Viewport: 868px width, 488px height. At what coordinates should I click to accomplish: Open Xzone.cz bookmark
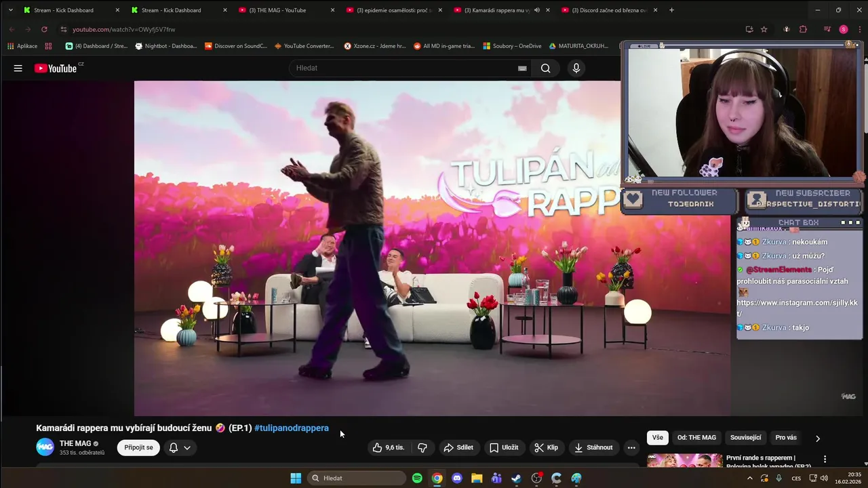tap(375, 46)
